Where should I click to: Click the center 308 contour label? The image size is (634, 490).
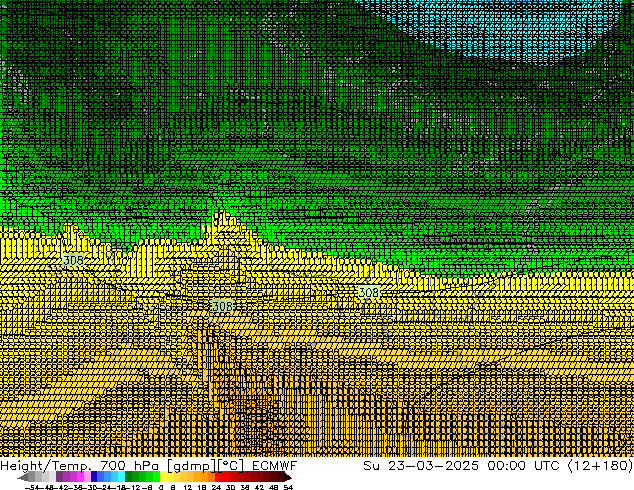click(x=222, y=306)
